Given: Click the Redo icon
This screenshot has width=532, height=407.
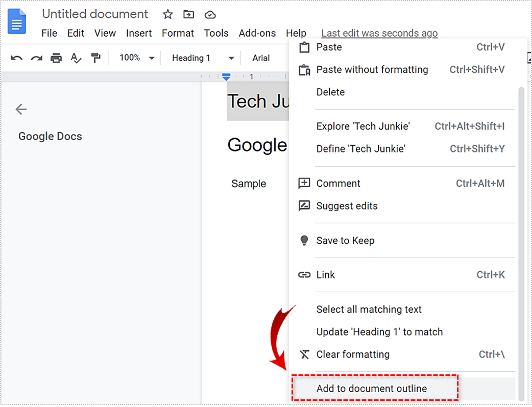Looking at the screenshot, I should 36,58.
